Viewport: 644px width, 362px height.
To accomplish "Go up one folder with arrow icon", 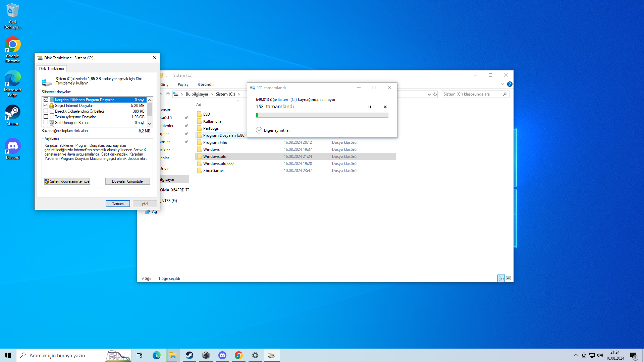I will tap(168, 94).
